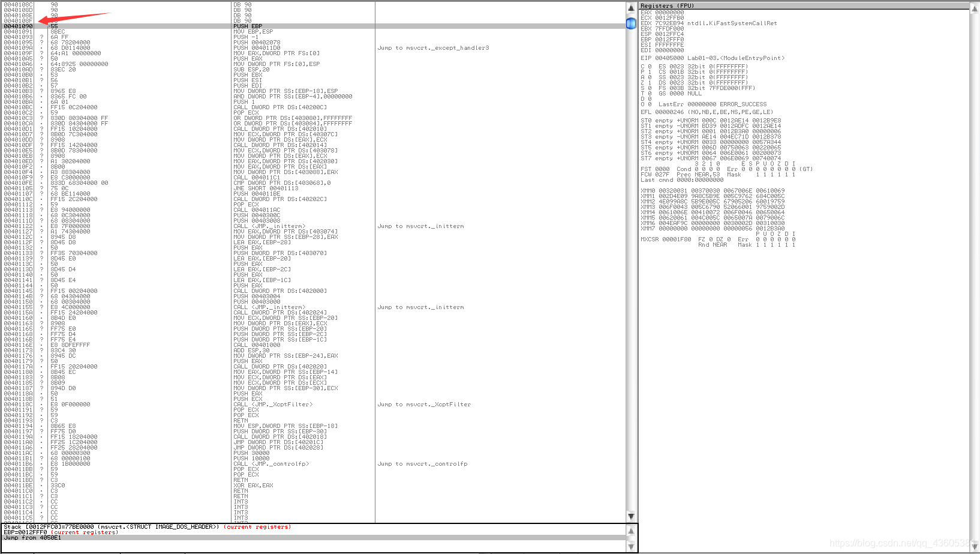Screen dimensions: 980x554
Task: Click the comment Jump to msvcrt._controlfp
Action: (422, 464)
